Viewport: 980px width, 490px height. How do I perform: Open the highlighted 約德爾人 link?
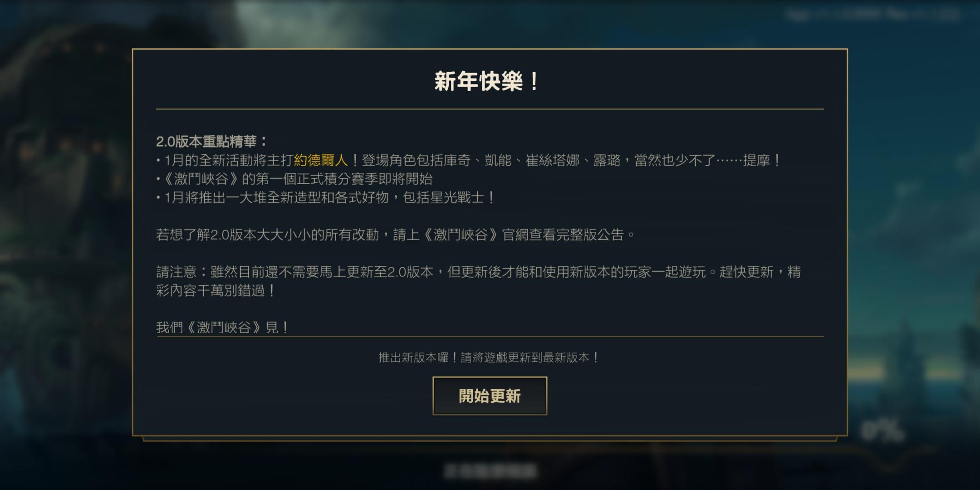[321, 160]
